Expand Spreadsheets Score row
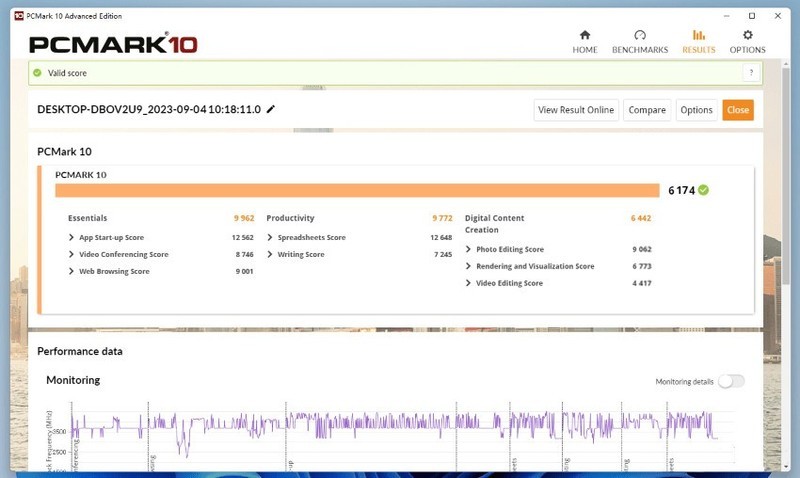Viewport: 800px width, 478px height. pos(270,237)
